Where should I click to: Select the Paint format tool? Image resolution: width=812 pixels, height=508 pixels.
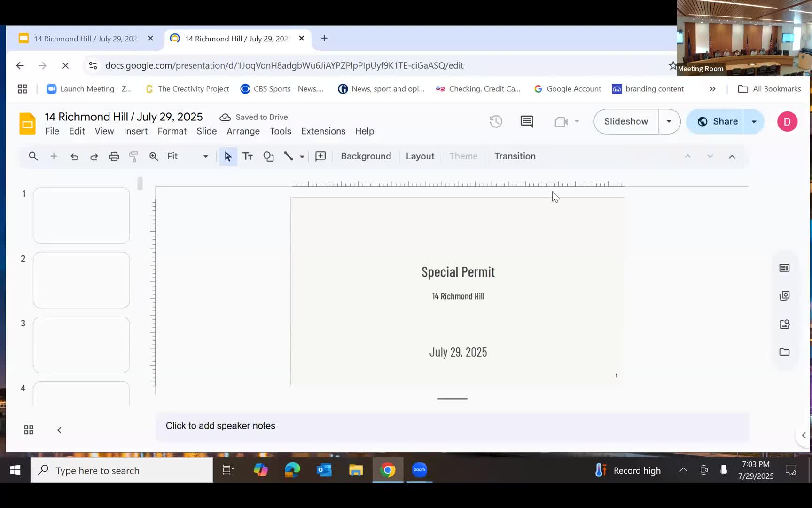tap(133, 157)
